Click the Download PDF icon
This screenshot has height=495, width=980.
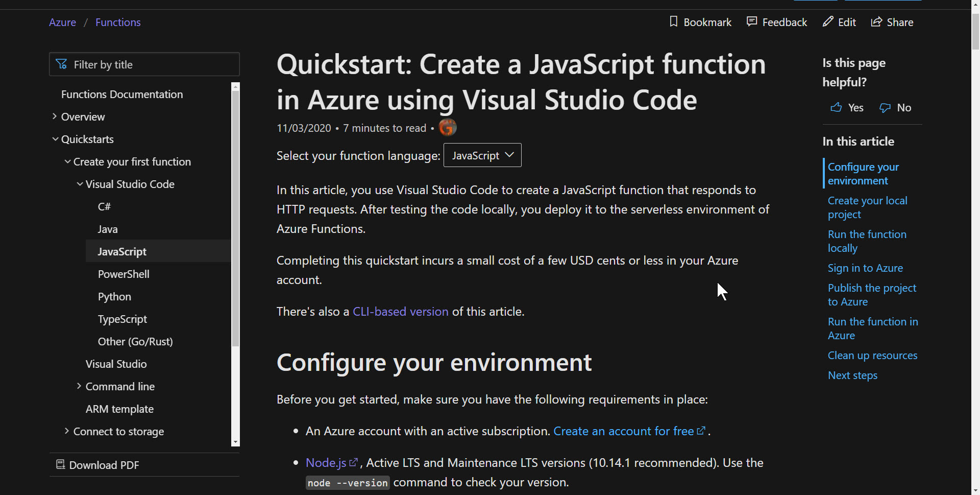tap(60, 464)
